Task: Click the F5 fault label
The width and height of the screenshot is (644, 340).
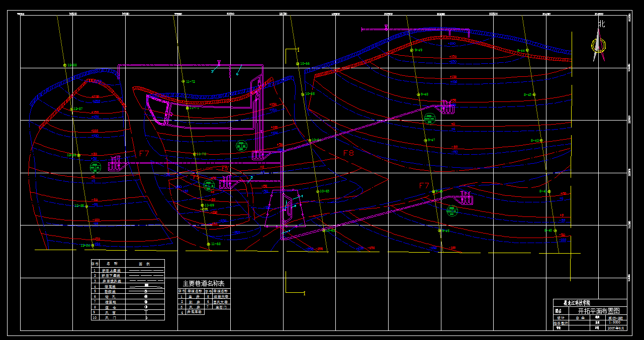Action: pyautogui.click(x=197, y=177)
